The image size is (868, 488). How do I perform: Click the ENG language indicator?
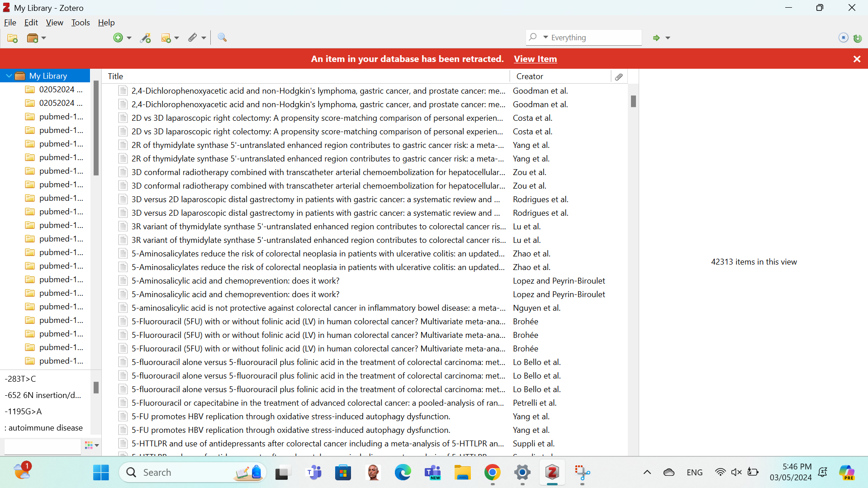694,473
